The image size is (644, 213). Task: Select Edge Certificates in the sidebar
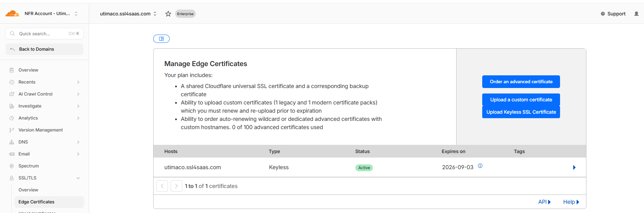(x=49, y=202)
